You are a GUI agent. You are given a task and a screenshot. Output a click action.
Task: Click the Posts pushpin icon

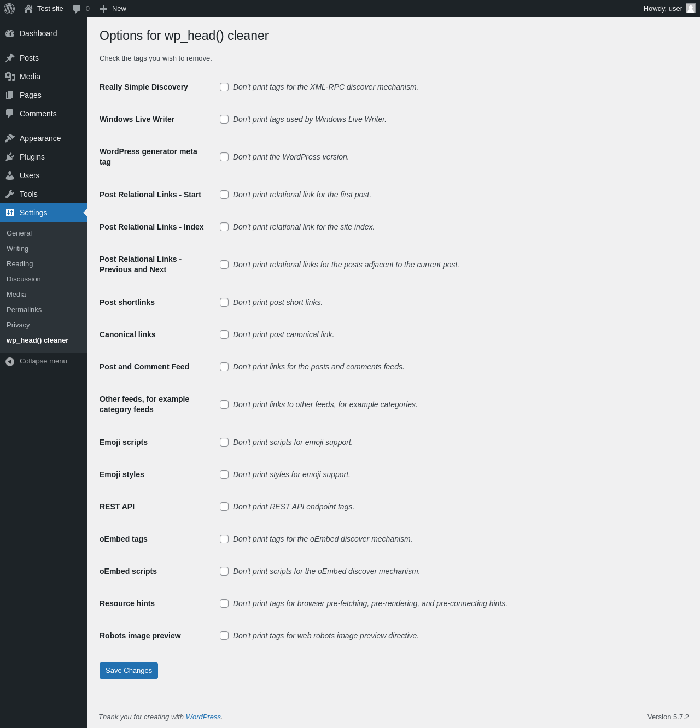pyautogui.click(x=10, y=58)
